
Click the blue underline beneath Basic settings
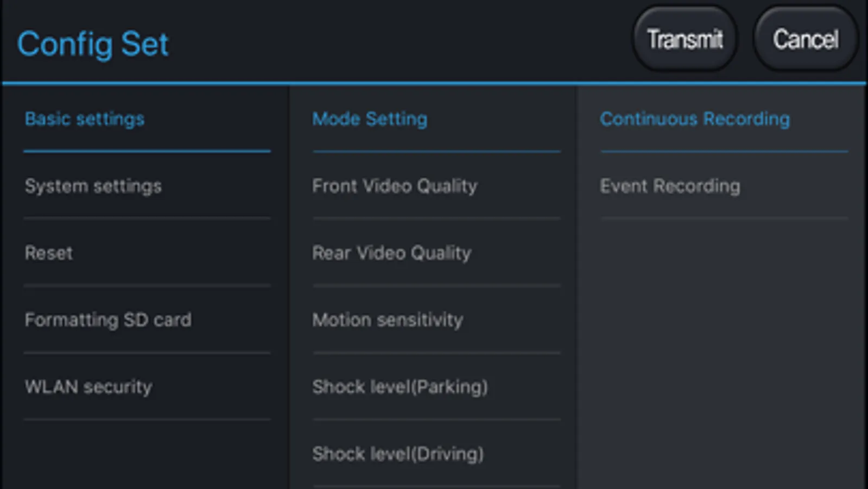point(147,151)
